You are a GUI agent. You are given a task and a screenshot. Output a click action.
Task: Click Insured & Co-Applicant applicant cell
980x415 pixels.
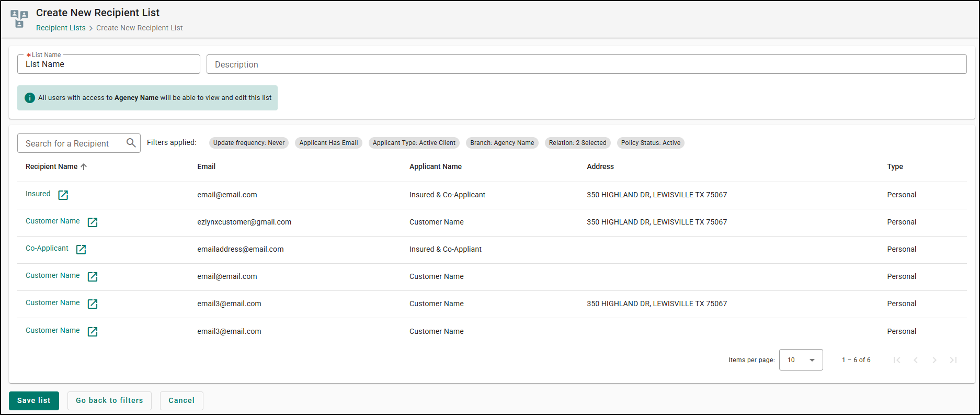pos(447,195)
